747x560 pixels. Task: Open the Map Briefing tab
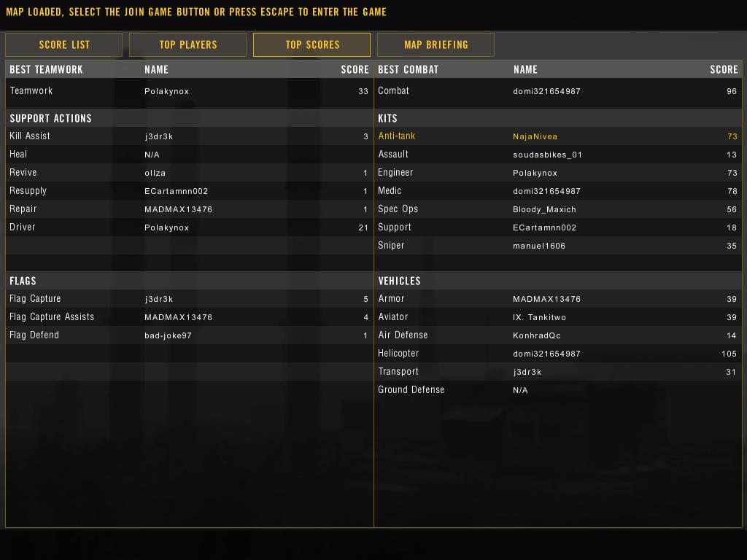coord(436,44)
